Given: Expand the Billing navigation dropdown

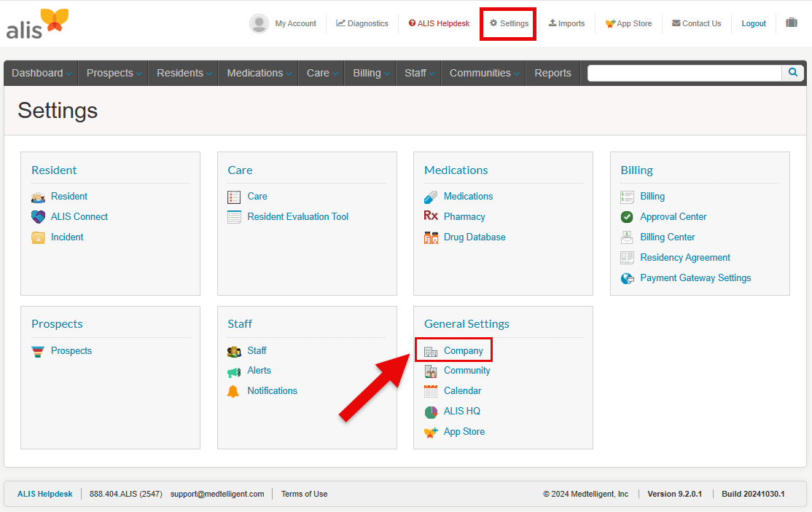Looking at the screenshot, I should click(x=370, y=73).
